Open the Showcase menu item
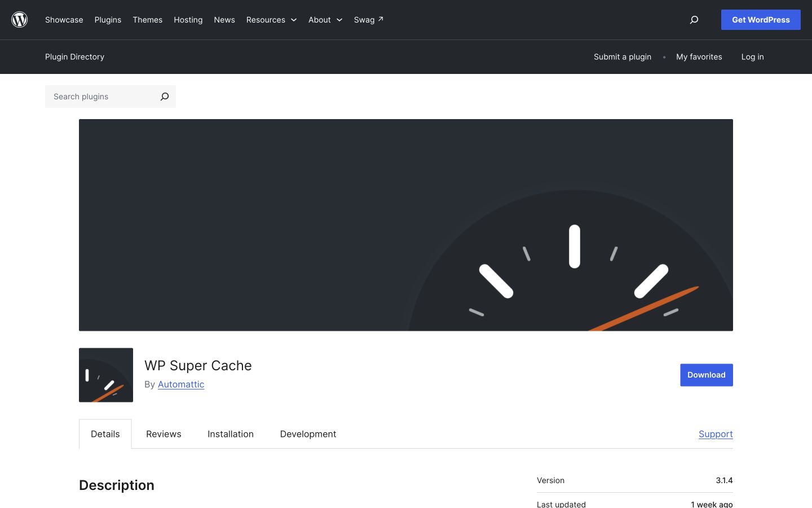This screenshot has height=508, width=812. pyautogui.click(x=64, y=20)
